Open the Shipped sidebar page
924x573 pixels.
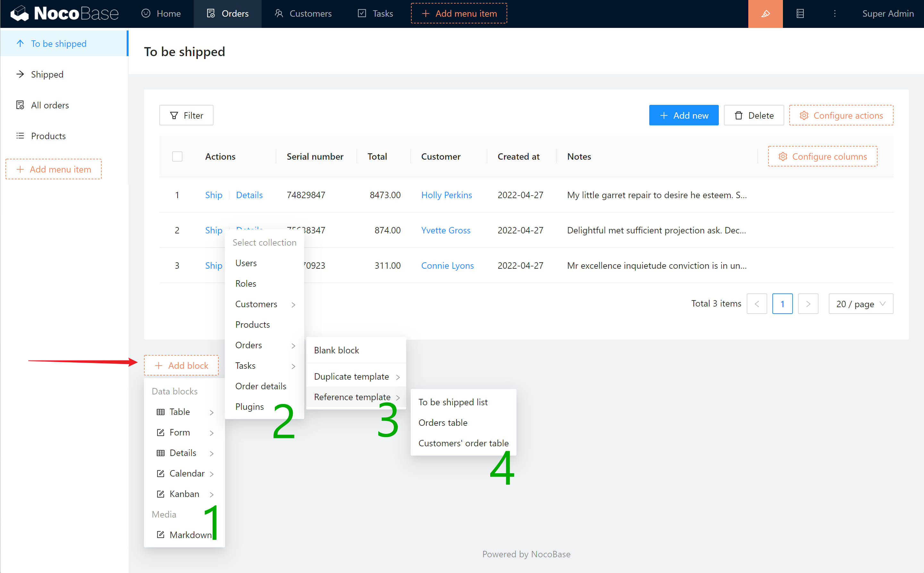(47, 74)
